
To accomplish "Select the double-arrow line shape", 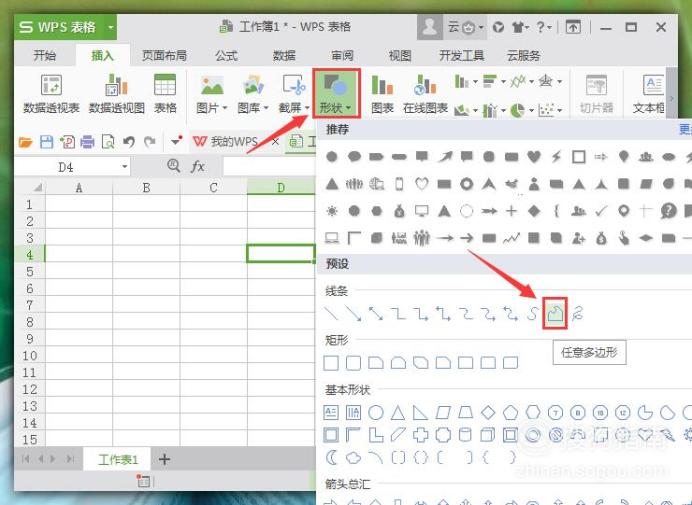I will (x=376, y=314).
